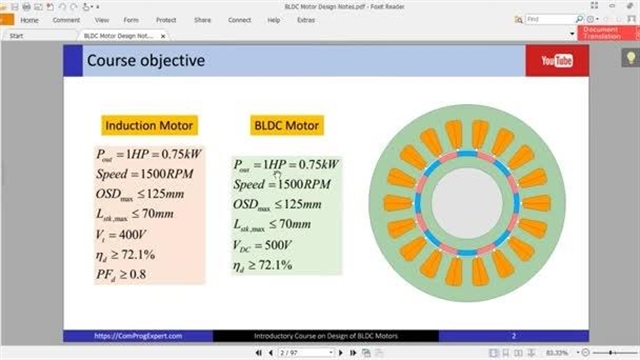This screenshot has height=360, width=640.
Task: Go to the first page
Action: pos(259,353)
